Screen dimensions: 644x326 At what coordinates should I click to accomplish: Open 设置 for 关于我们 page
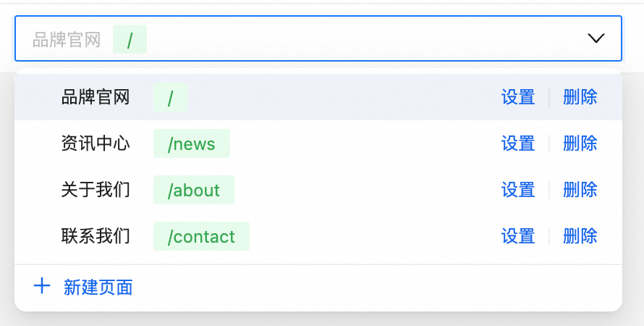click(518, 190)
